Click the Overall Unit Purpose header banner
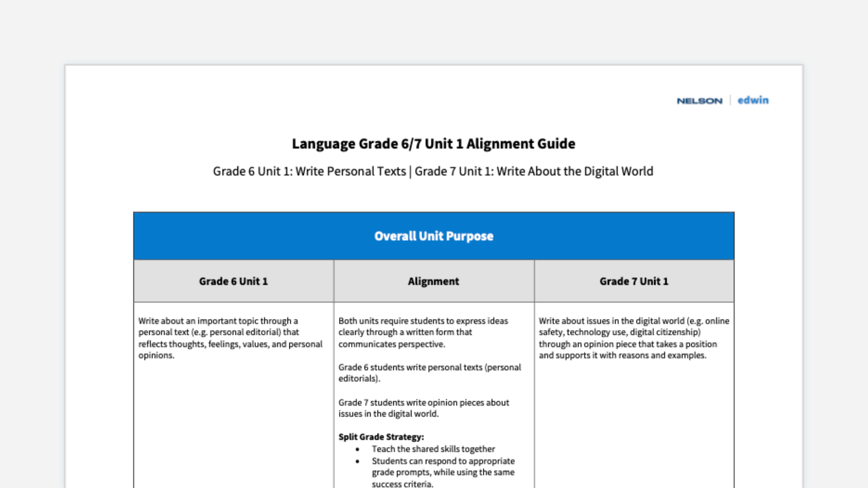868x488 pixels. [x=434, y=236]
